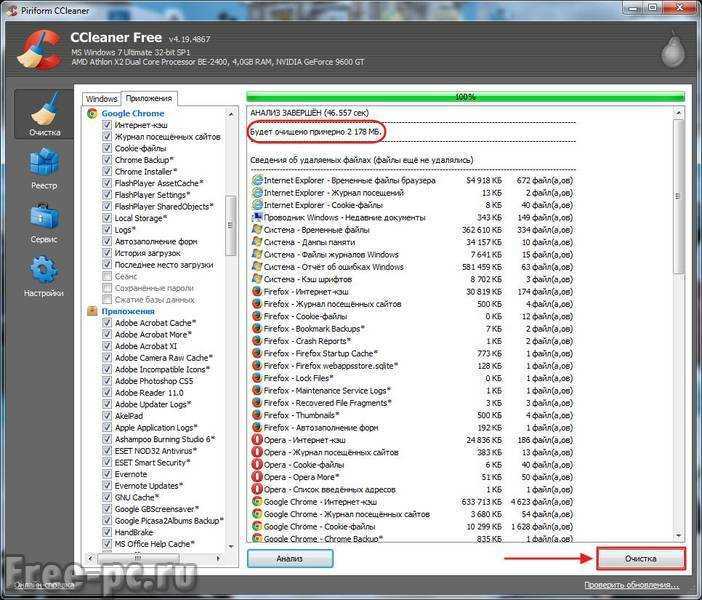The image size is (702, 600).
Task: Click '4 623 файл(а,ов)' count value
Action: 542,502
